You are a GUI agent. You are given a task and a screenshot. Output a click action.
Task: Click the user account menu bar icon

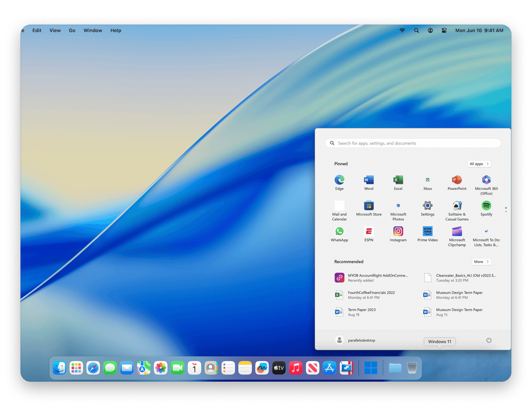tap(430, 30)
